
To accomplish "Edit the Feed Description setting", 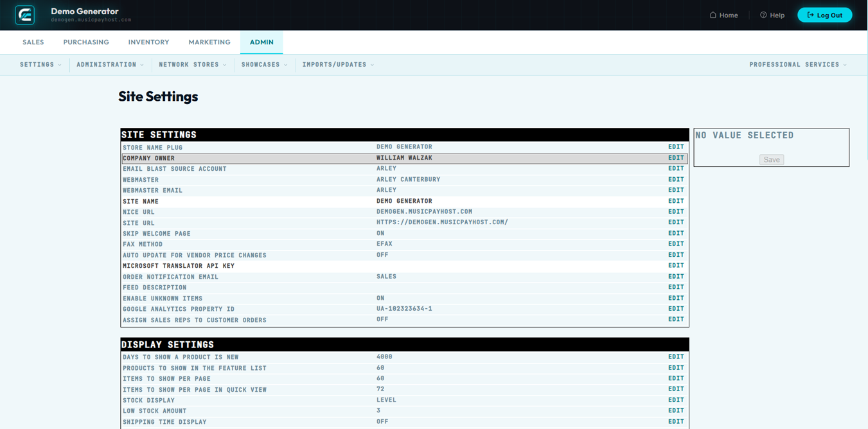I will click(676, 287).
